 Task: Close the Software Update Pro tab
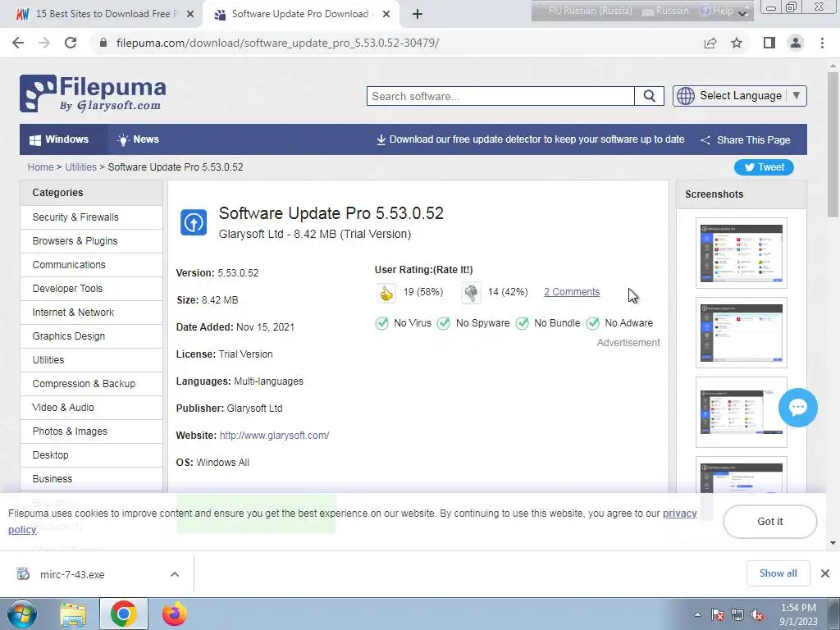coord(386,15)
